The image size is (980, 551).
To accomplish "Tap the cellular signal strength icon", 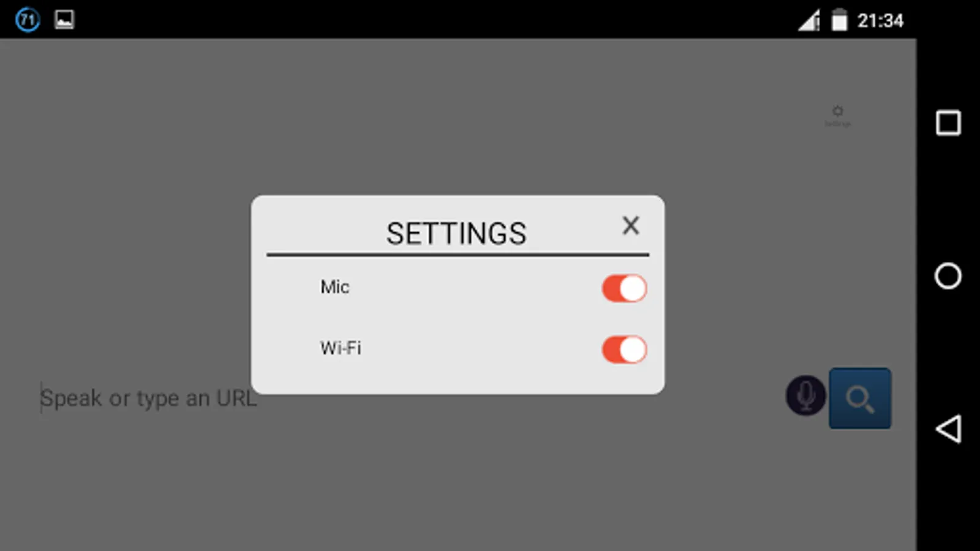I will point(809,20).
